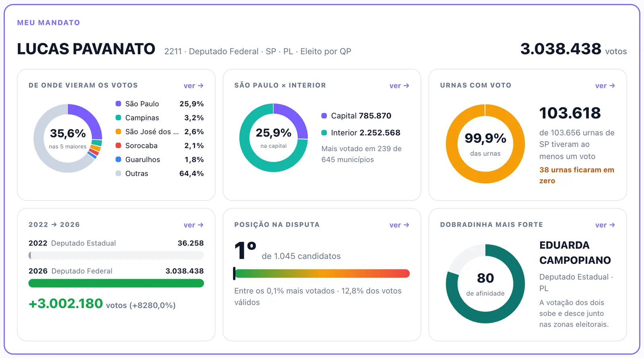Image resolution: width=644 pixels, height=358 pixels.
Task: Click the teal Campinas legend swatch
Action: coord(118,118)
